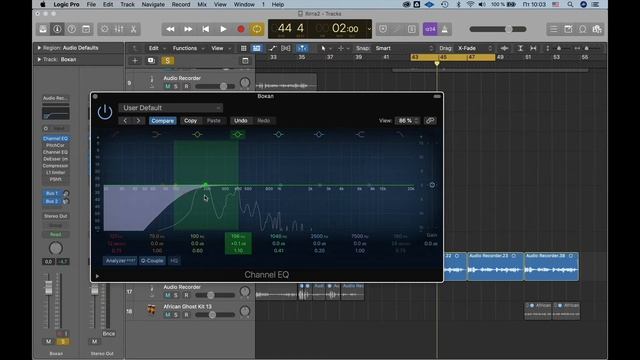Open the Snap Smart dropdown
640x360 pixels.
[x=404, y=48]
